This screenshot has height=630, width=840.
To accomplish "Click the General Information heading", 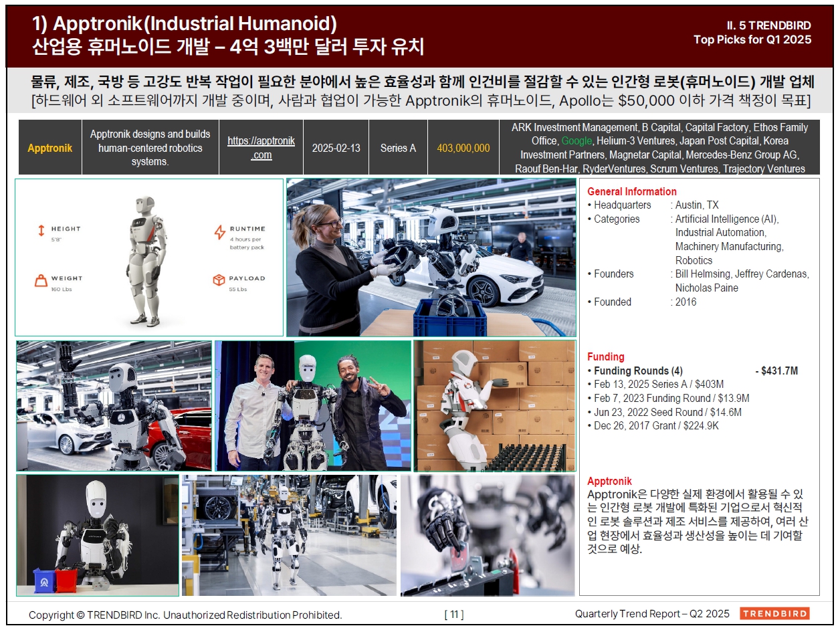I will (x=632, y=191).
